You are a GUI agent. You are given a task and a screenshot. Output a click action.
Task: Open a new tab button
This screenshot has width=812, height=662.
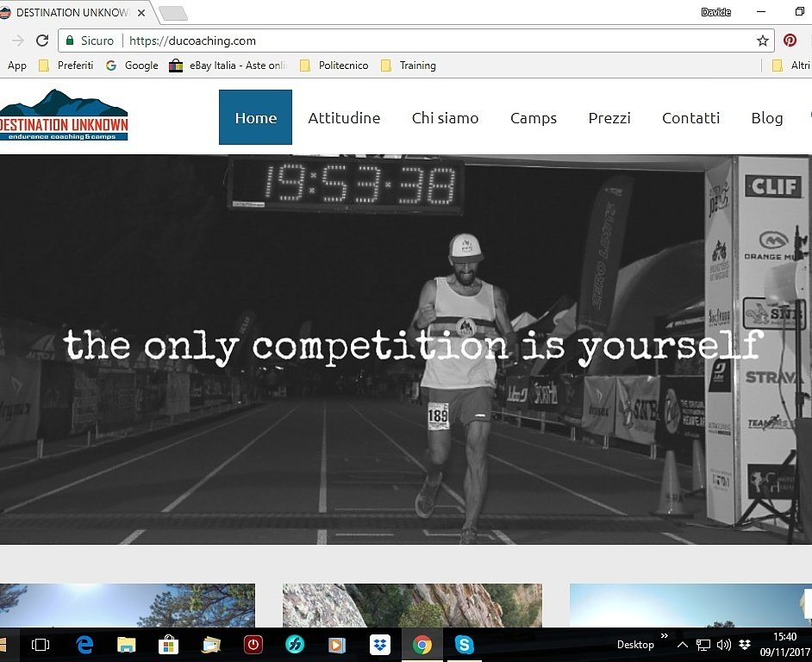tap(173, 14)
